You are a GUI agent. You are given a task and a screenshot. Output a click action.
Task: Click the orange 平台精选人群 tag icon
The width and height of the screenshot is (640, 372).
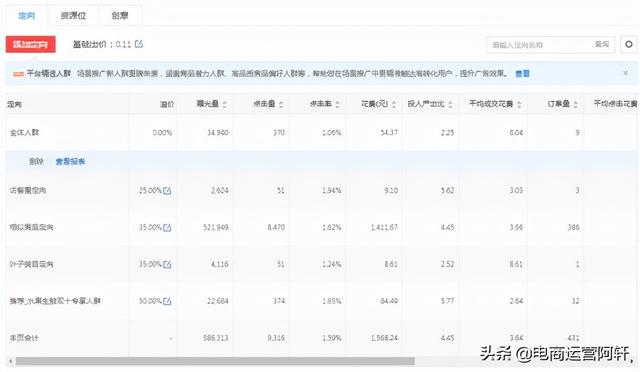pos(18,74)
